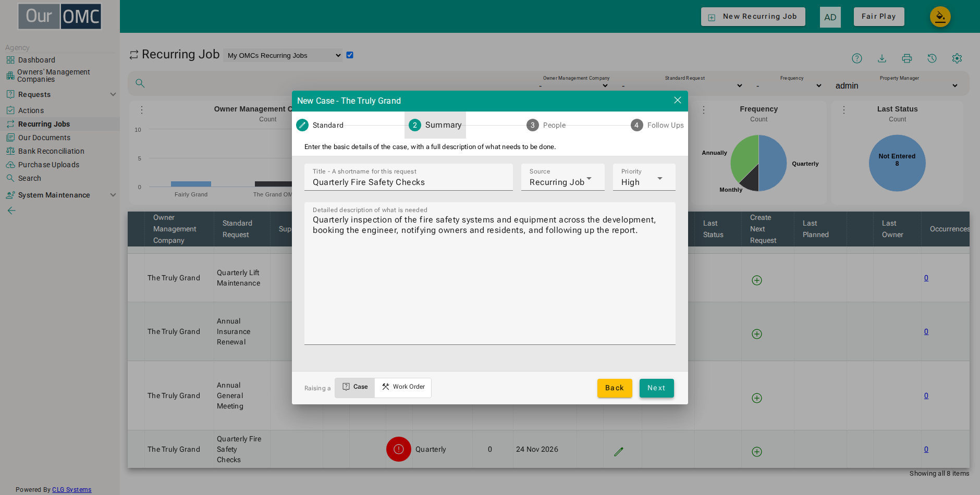
Task: Click into the Title input field
Action: (409, 177)
